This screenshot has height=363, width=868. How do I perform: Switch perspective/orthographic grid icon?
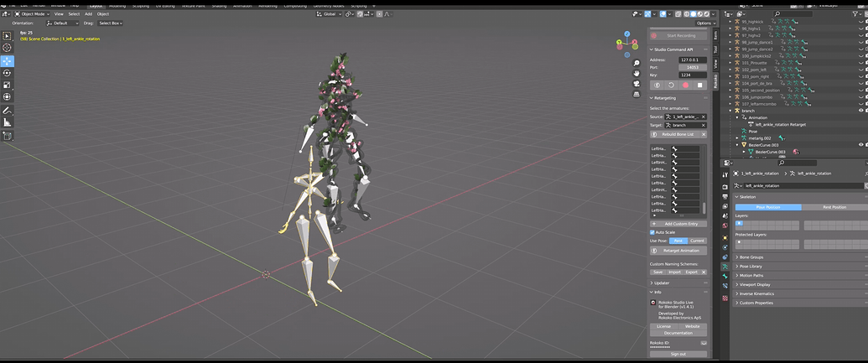[x=637, y=94]
